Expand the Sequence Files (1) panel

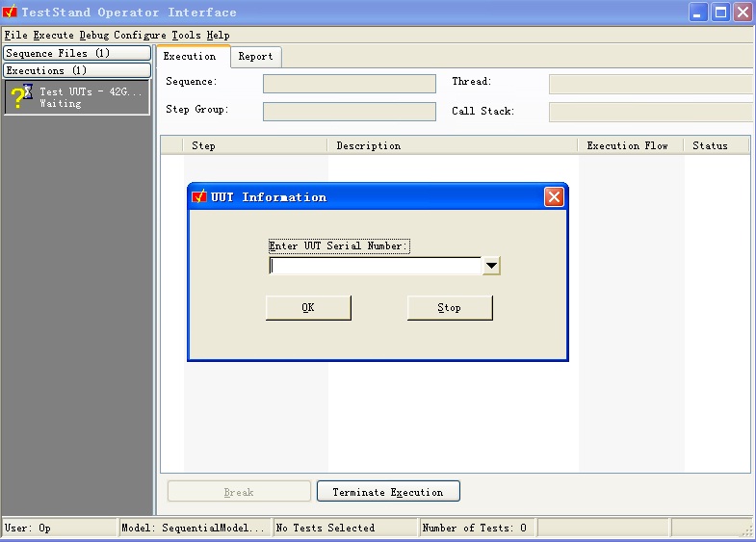click(x=77, y=54)
